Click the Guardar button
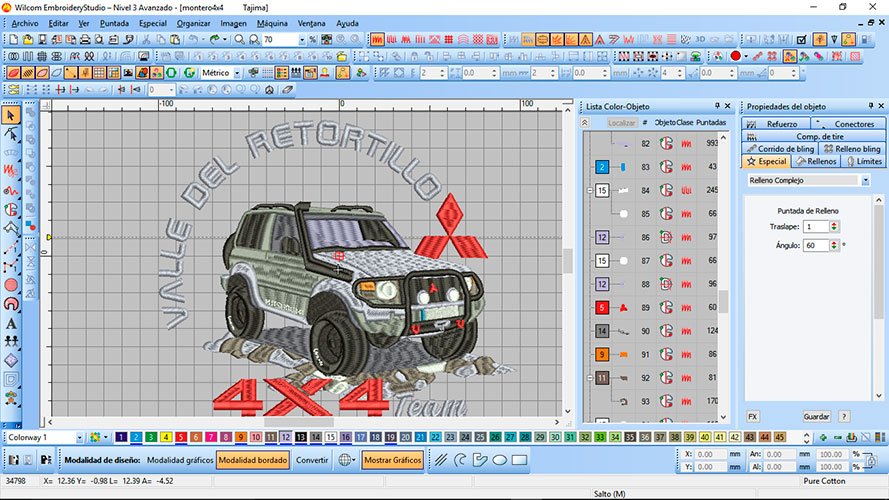Image resolution: width=889 pixels, height=500 pixels. [x=816, y=416]
